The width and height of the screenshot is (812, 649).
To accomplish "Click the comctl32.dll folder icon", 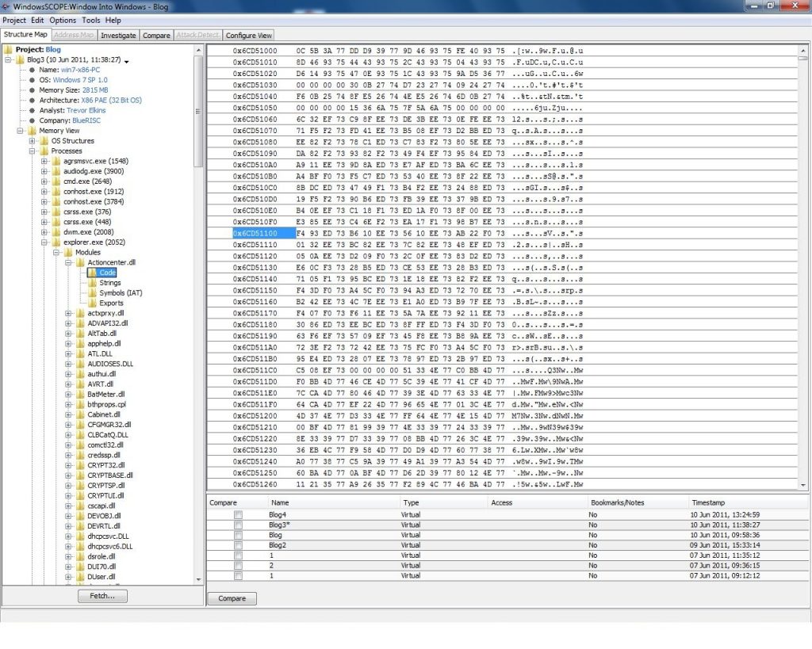I will pyautogui.click(x=80, y=445).
